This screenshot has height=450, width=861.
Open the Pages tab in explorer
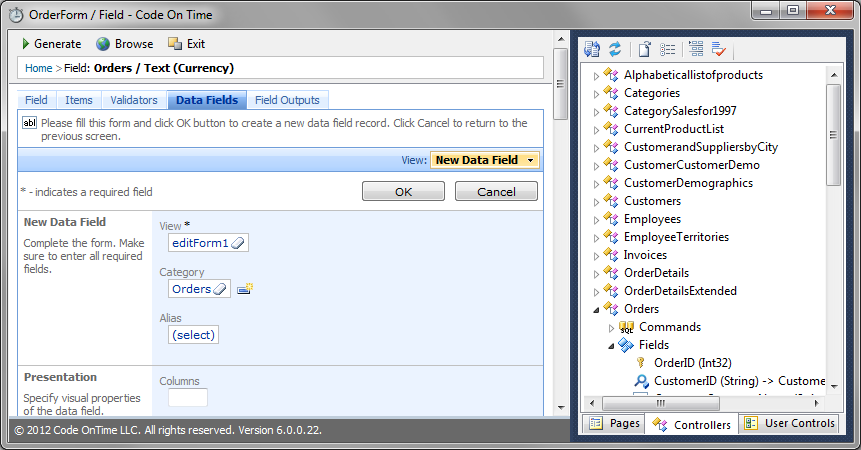615,424
